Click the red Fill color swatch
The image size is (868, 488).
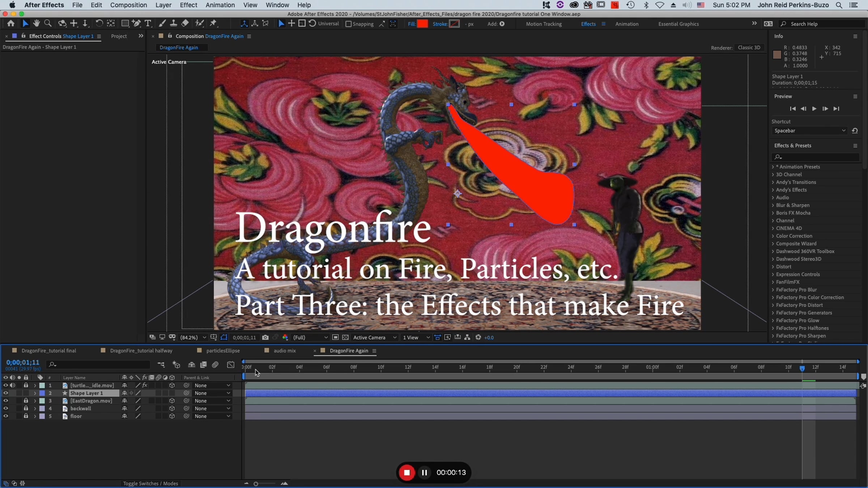[422, 24]
